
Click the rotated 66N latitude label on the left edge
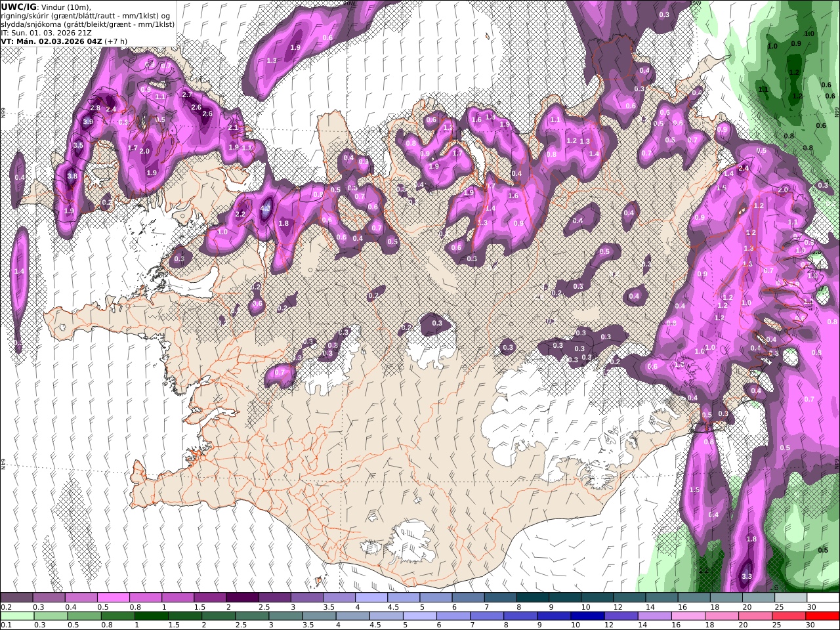click(x=3, y=113)
